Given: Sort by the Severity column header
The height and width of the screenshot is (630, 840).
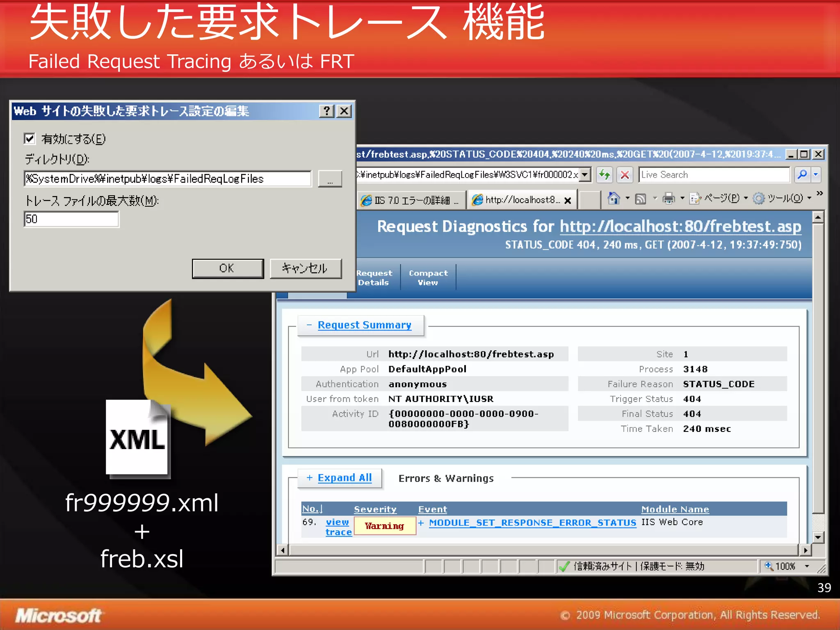Looking at the screenshot, I should (x=375, y=509).
